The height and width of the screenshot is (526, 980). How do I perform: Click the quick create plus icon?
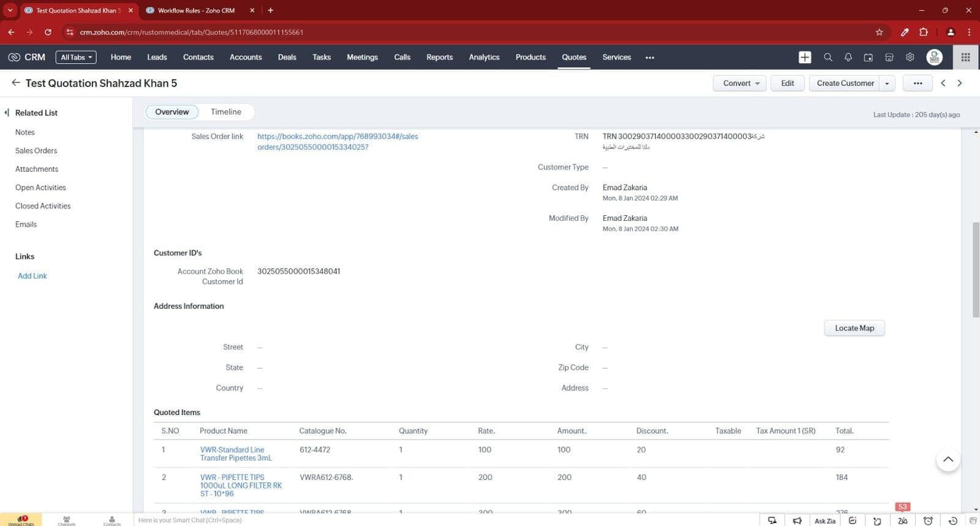805,57
